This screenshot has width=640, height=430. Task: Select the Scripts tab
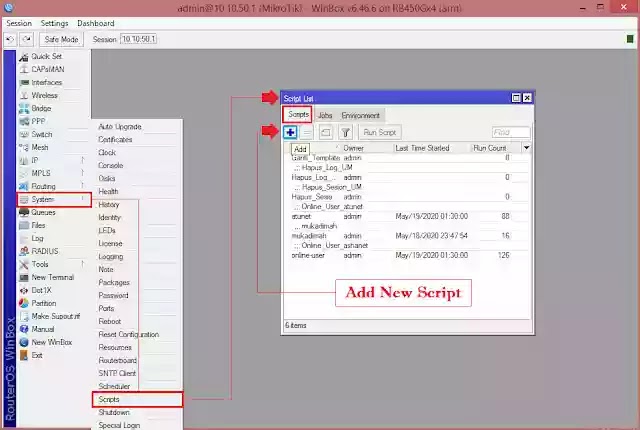pyautogui.click(x=298, y=115)
